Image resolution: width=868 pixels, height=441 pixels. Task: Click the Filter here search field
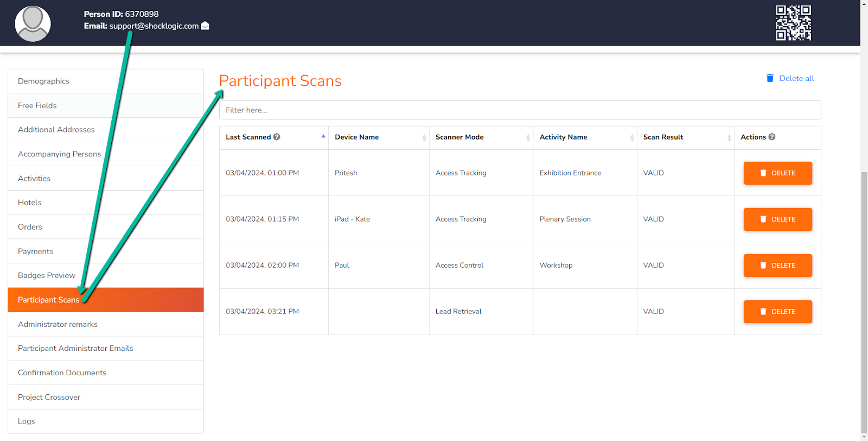pyautogui.click(x=520, y=110)
